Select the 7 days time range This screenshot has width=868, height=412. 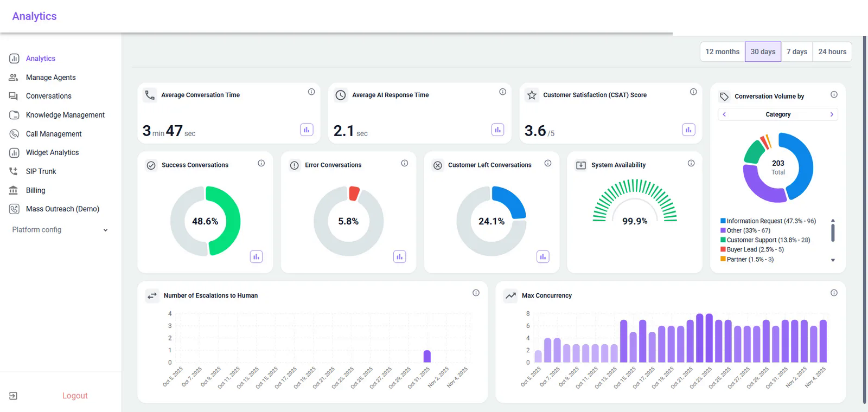coord(797,51)
